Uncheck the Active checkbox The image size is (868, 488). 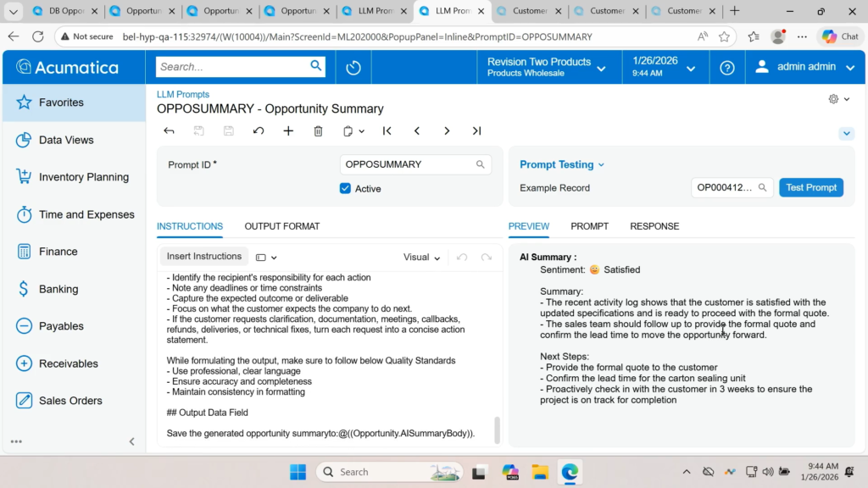pyautogui.click(x=345, y=189)
